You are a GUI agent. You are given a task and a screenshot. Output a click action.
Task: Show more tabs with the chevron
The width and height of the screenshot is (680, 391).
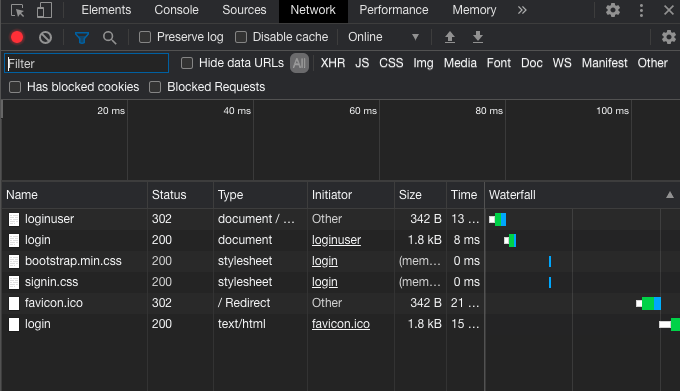(x=522, y=10)
